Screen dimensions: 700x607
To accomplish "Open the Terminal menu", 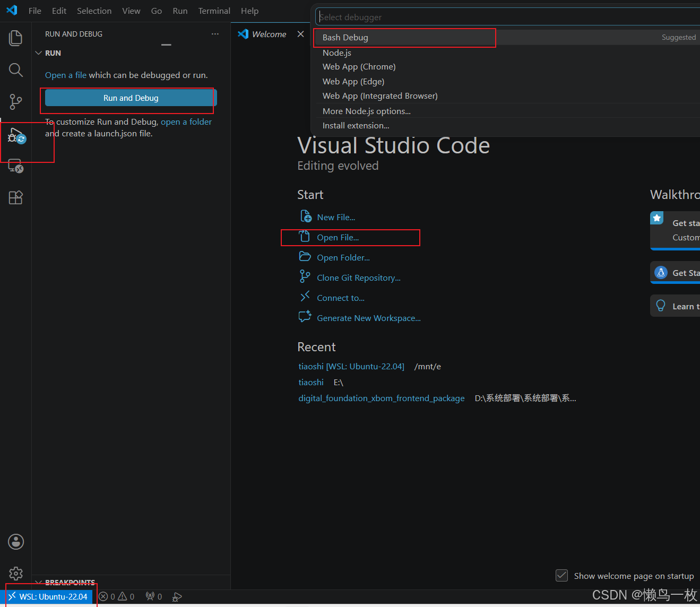I will click(x=214, y=11).
